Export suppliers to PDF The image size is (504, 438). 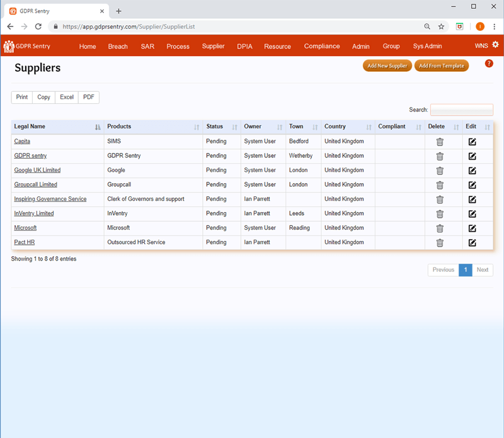89,98
